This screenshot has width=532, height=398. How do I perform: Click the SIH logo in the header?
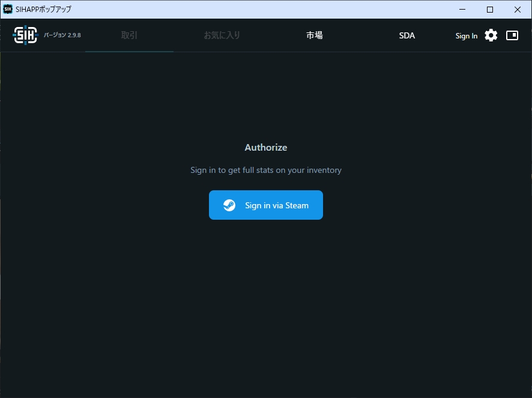pos(25,35)
